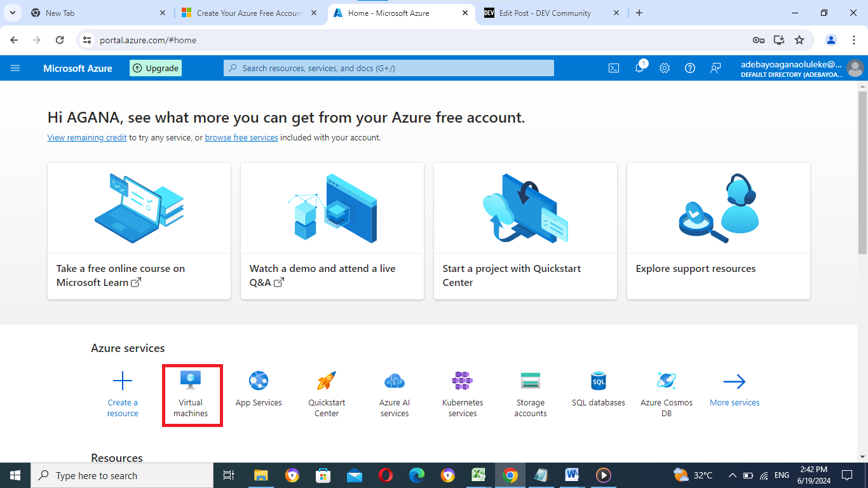
Task: Click the Upgrade button
Action: tap(156, 68)
